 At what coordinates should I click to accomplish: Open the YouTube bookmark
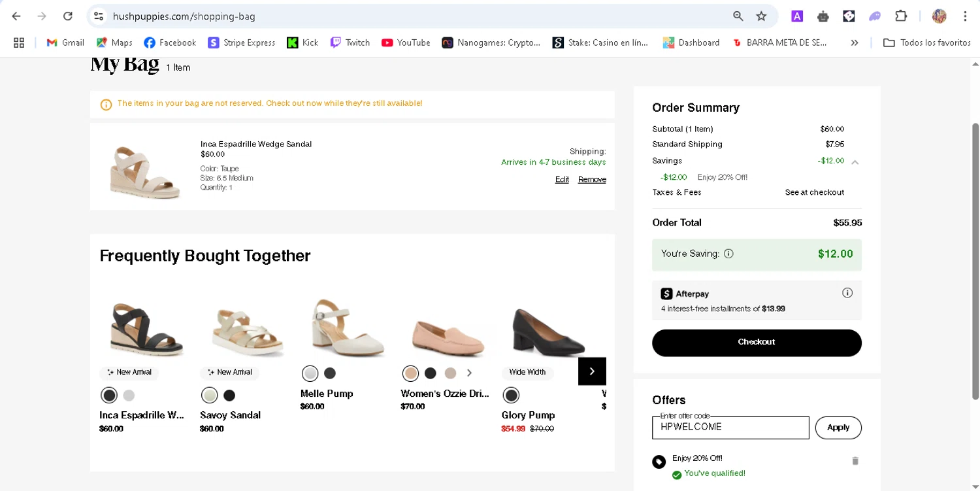tap(406, 42)
